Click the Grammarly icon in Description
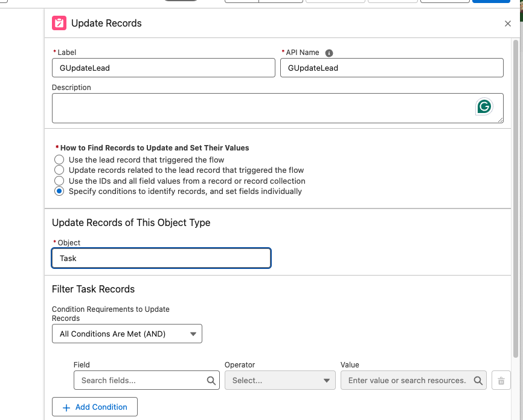 [x=484, y=107]
